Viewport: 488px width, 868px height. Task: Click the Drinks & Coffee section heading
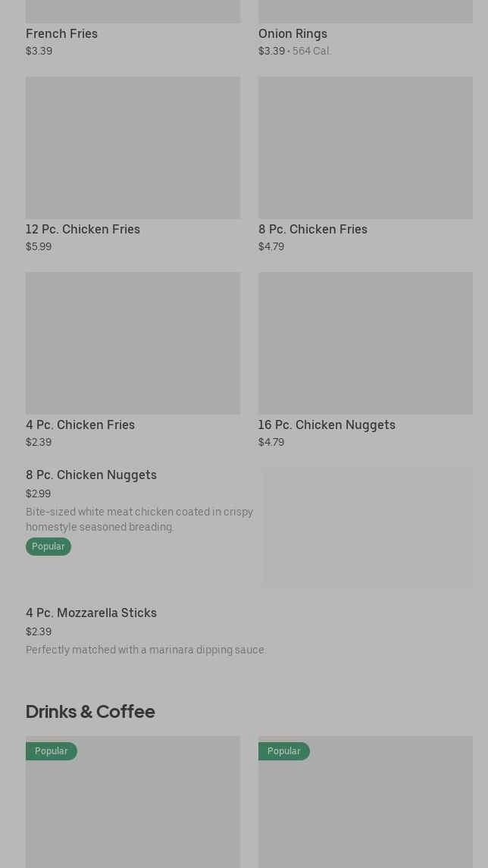point(90,711)
